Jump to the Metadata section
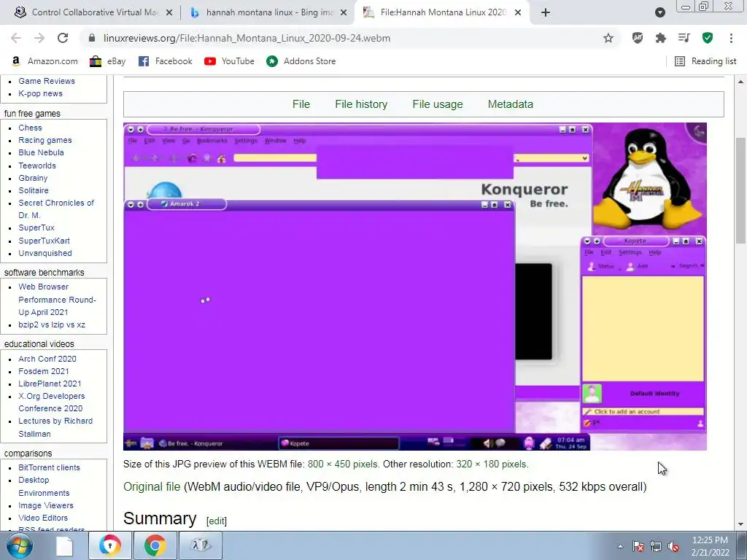Image resolution: width=747 pixels, height=560 pixels. pyautogui.click(x=510, y=104)
